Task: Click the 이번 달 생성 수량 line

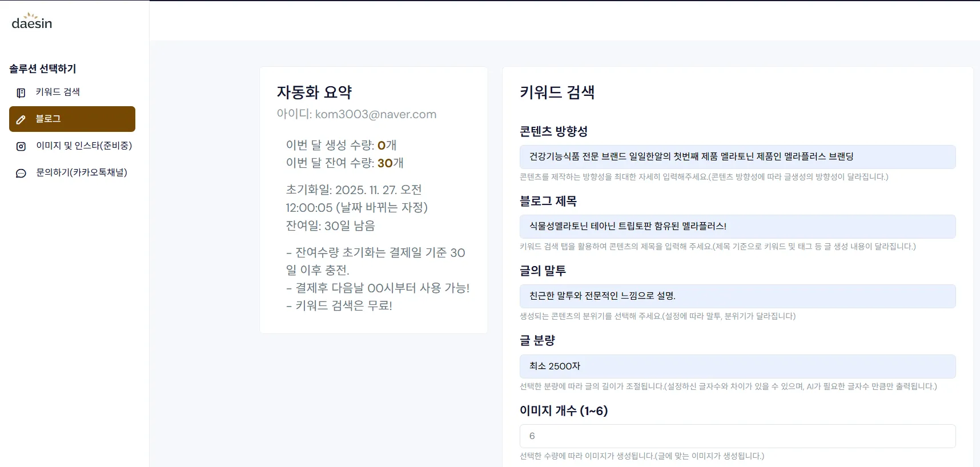Action: tap(342, 145)
